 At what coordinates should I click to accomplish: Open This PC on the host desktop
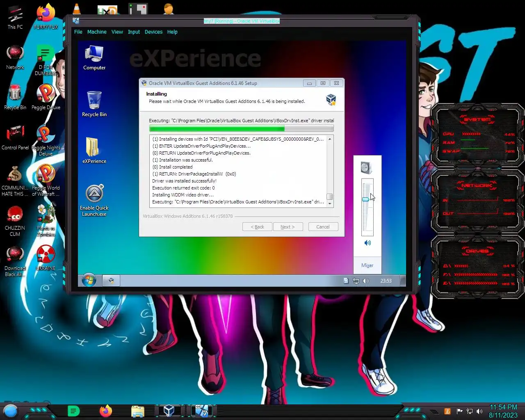click(15, 17)
